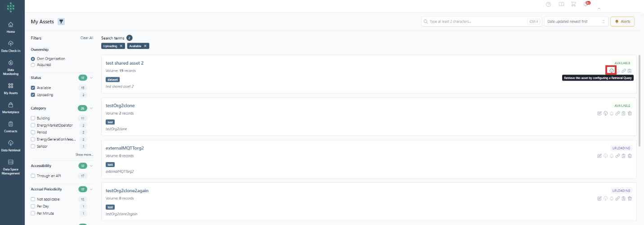Image resolution: width=644 pixels, height=225 pixels.
Task: Open the Date updated sort dropdown
Action: [x=576, y=22]
